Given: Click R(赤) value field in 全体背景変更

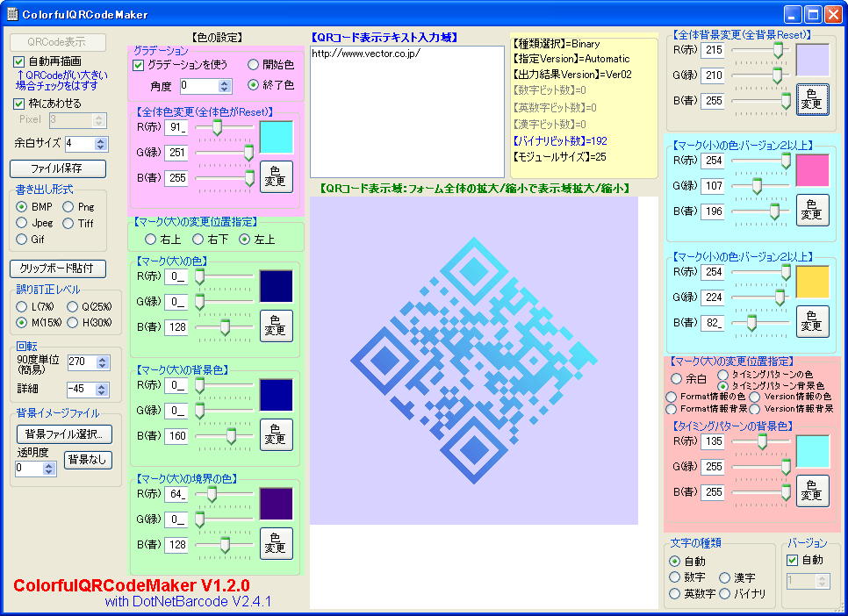Looking at the screenshot, I should click(x=713, y=50).
